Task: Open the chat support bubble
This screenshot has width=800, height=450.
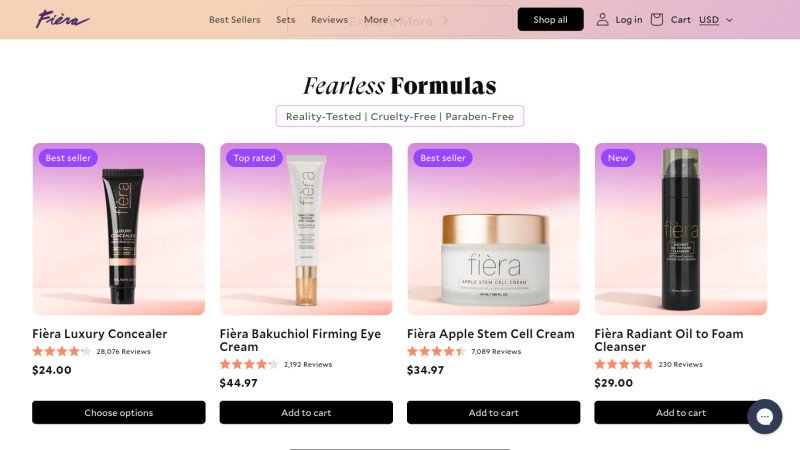Action: [764, 417]
